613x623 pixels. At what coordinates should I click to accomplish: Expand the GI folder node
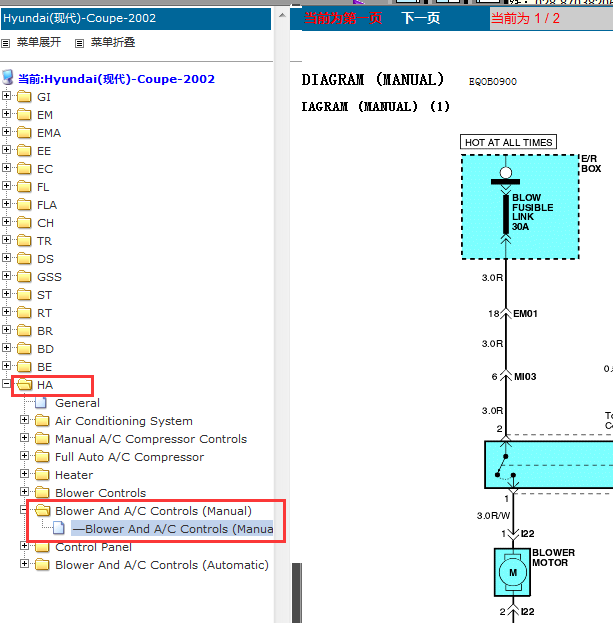(x=6, y=96)
